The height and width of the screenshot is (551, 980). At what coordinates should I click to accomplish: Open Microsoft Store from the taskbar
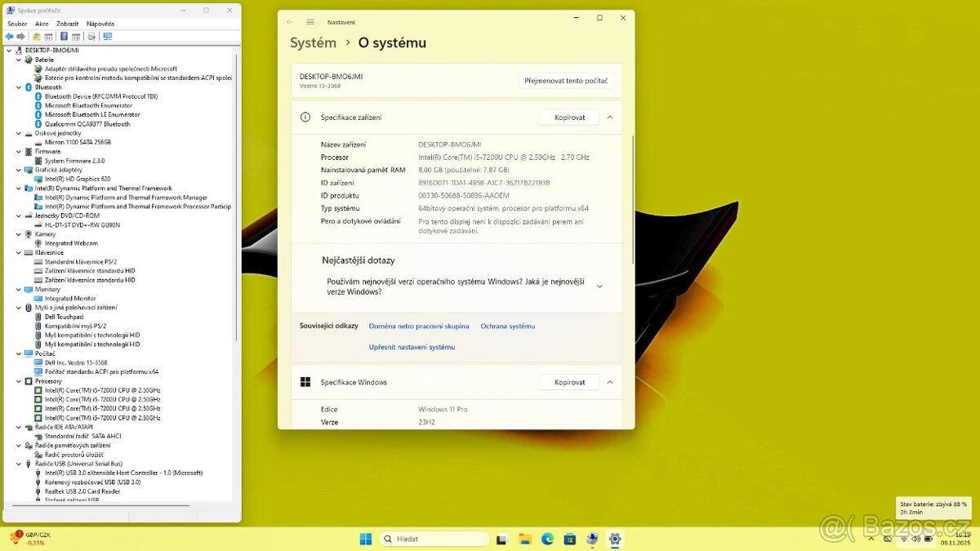click(569, 539)
